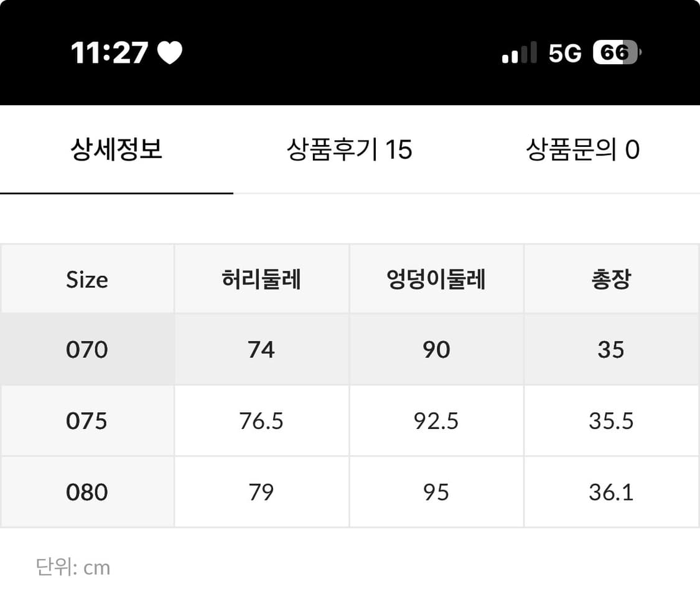Select the 상세정보 tab
The width and height of the screenshot is (700, 602).
(x=116, y=149)
